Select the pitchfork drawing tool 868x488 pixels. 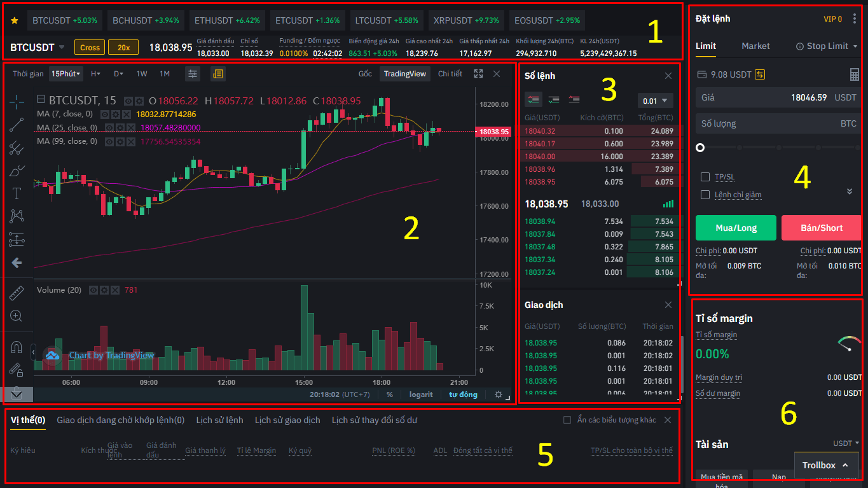coord(17,148)
